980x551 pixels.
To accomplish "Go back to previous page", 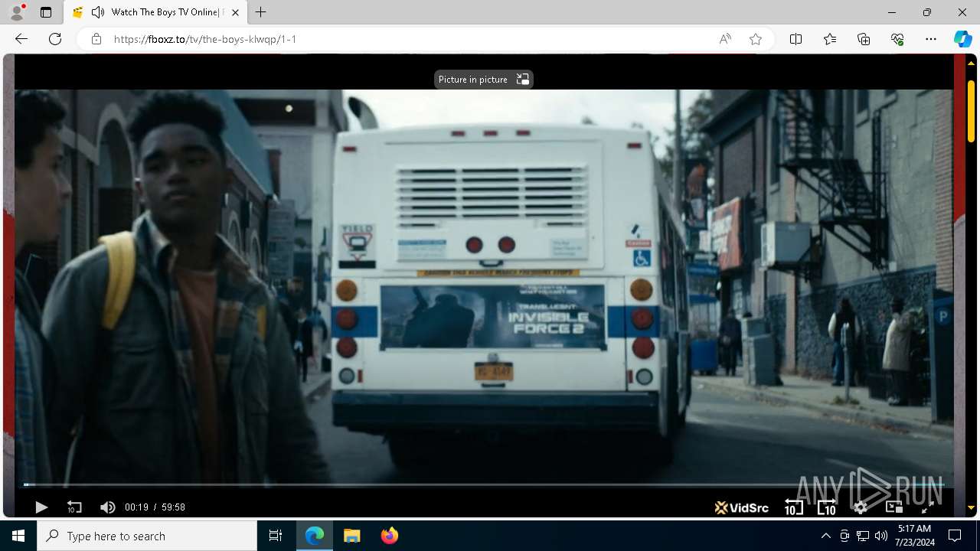I will [21, 39].
